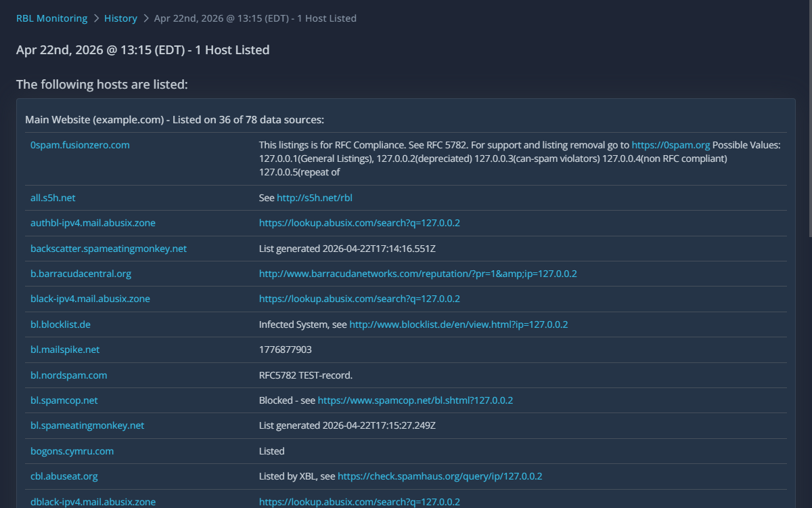Open the RBL Monitoring breadcrumb link

pos(51,18)
